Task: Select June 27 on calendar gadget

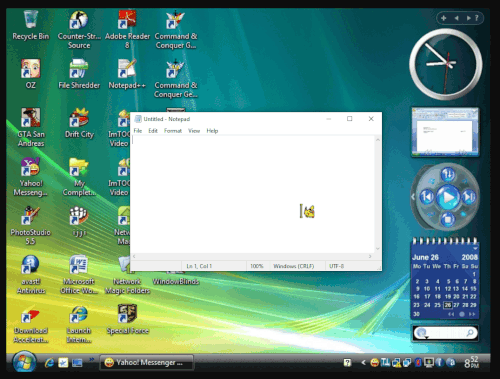Action: pyautogui.click(x=456, y=305)
